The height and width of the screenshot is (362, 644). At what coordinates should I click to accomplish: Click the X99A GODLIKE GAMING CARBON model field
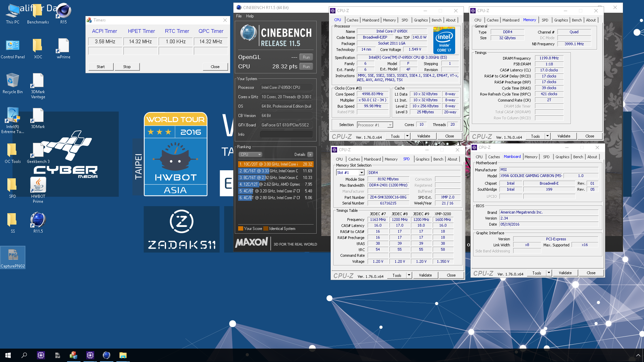click(x=531, y=176)
